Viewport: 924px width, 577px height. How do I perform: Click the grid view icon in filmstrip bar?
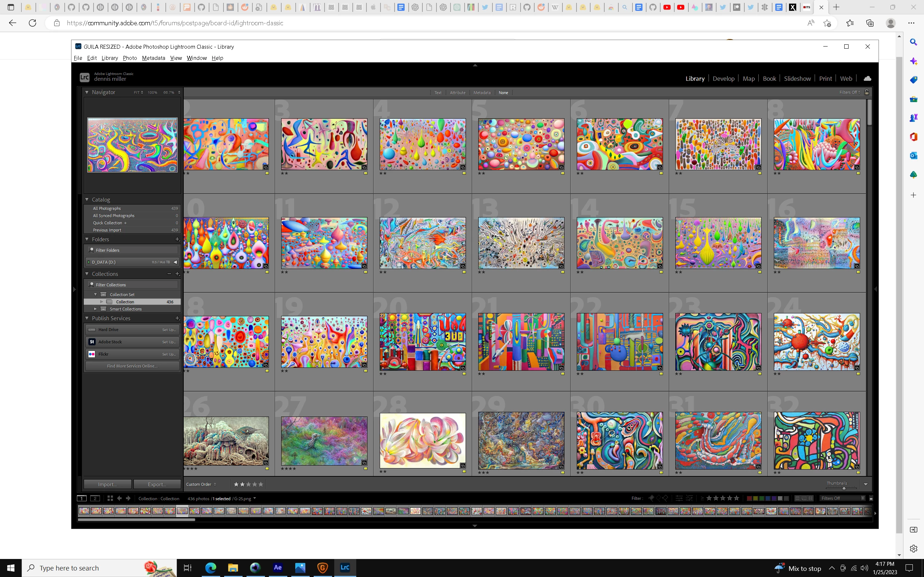point(110,498)
